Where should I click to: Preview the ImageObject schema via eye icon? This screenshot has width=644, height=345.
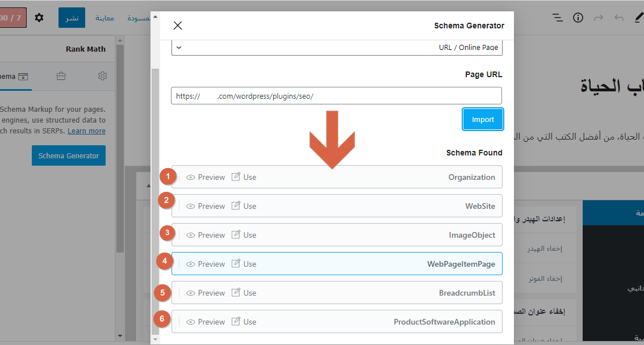pyautogui.click(x=191, y=235)
